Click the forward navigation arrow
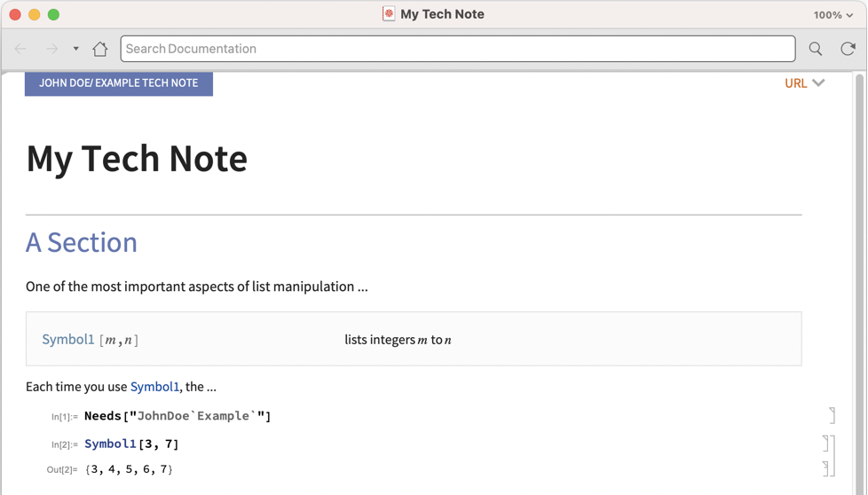The image size is (868, 495). pos(51,49)
